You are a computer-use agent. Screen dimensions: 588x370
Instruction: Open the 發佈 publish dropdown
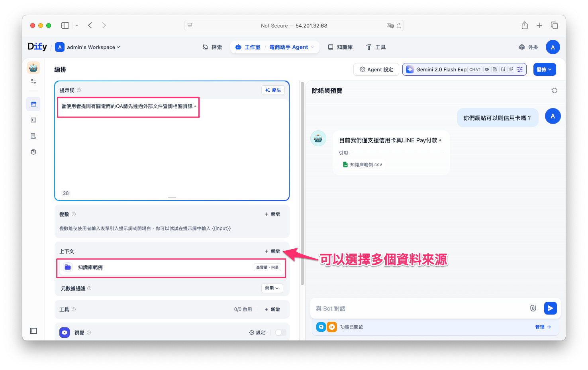(544, 69)
